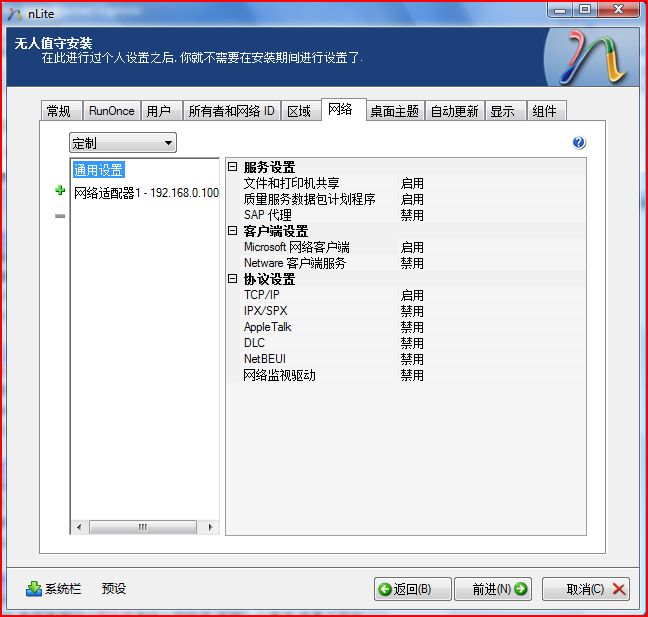The width and height of the screenshot is (648, 617).
Task: Select the DLC protocol row
Action: click(406, 343)
